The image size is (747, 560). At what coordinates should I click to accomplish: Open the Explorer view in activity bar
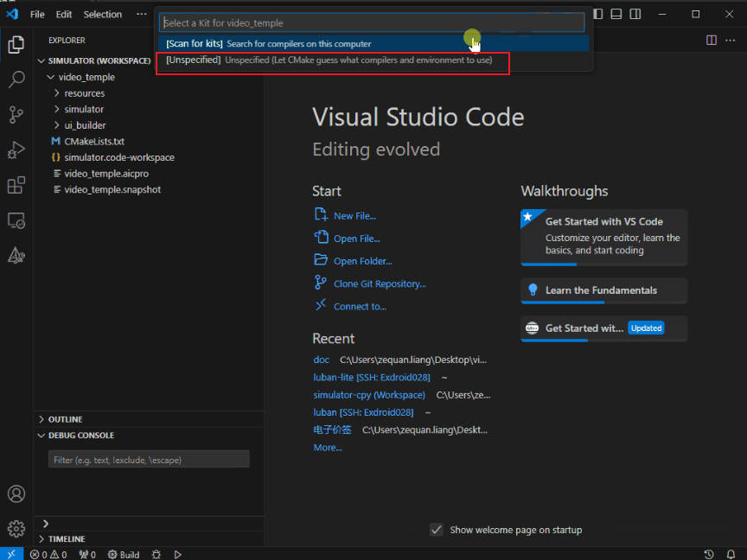16,44
